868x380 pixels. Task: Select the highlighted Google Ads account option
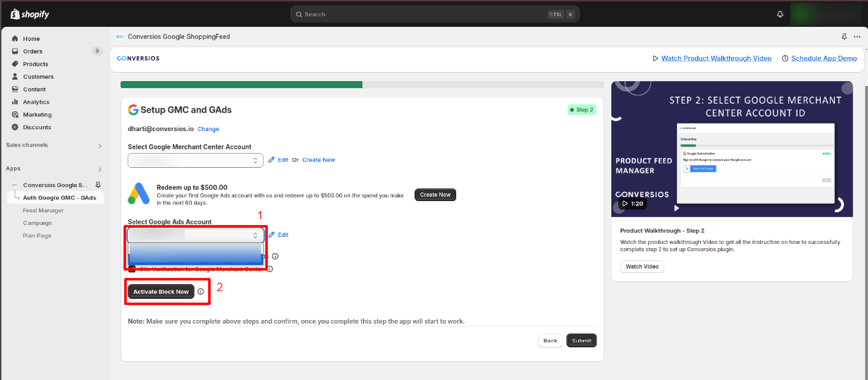pos(195,254)
